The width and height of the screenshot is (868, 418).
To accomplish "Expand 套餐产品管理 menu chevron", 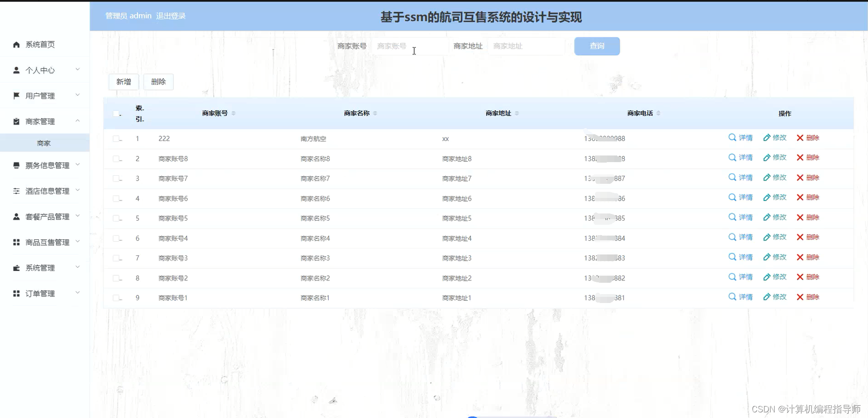I will (78, 216).
